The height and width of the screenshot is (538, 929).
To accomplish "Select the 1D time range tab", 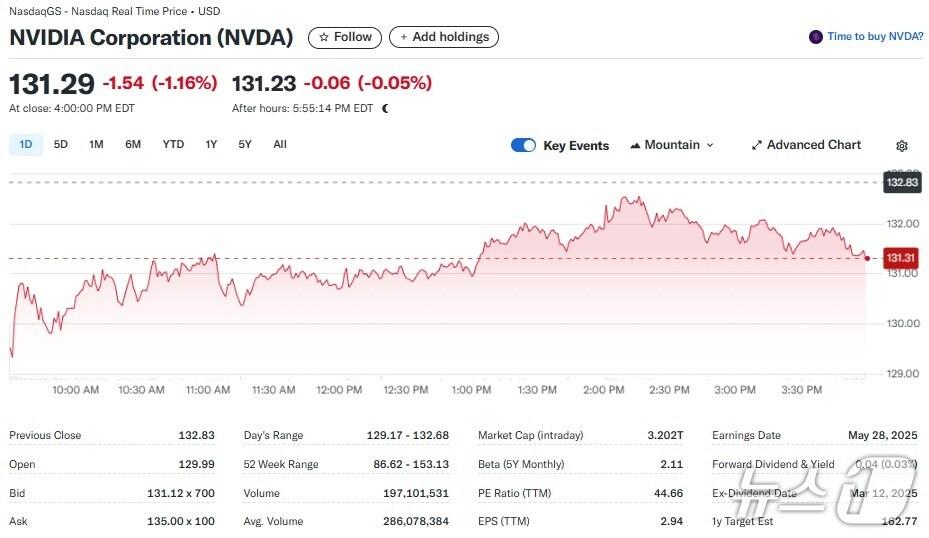I will tap(26, 144).
